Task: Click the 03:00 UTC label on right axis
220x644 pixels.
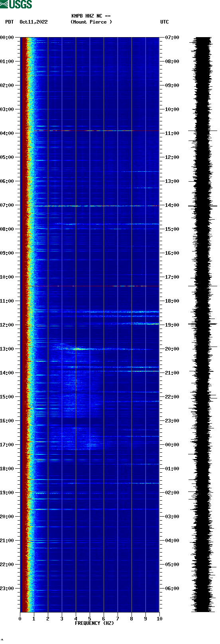Action: [172, 517]
